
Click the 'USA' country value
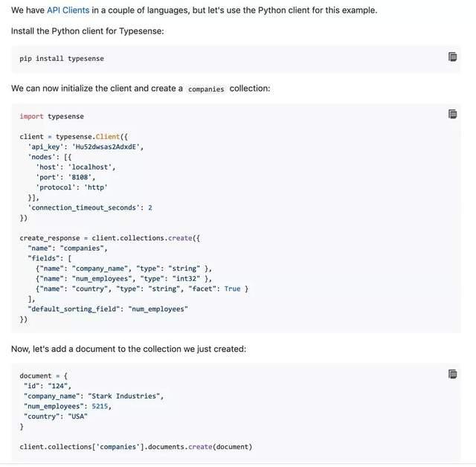coord(77,416)
